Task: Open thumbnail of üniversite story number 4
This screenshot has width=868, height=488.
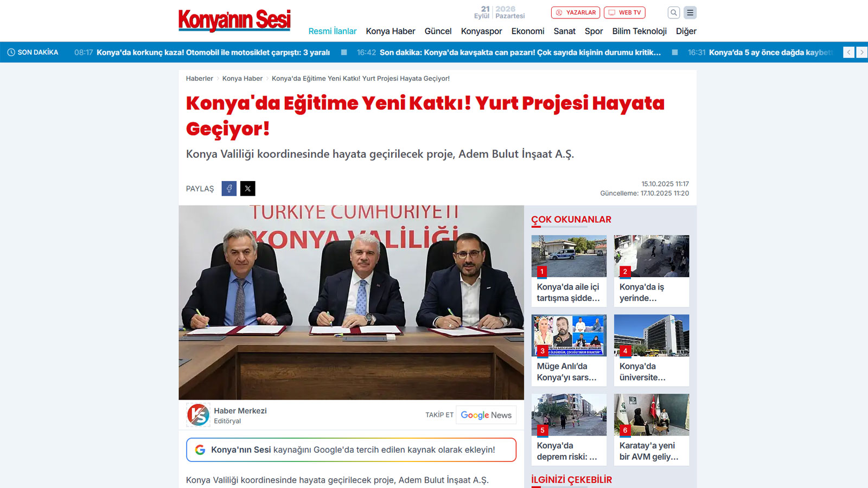Action: click(x=652, y=335)
